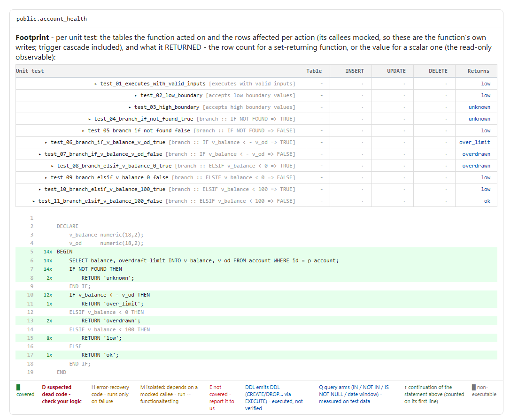Click 'Q query arms' legend entry
This screenshot has width=526, height=420.
pos(354,394)
